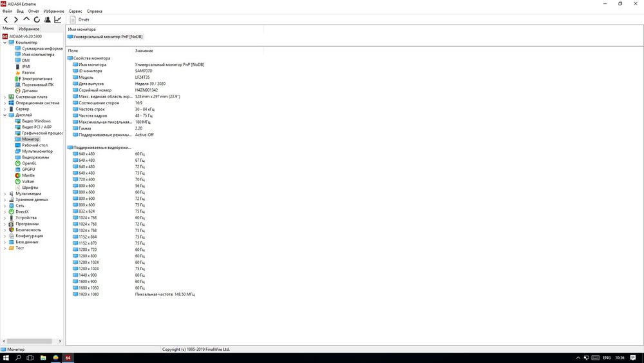Go back with the toolbar back arrow

coord(6,19)
